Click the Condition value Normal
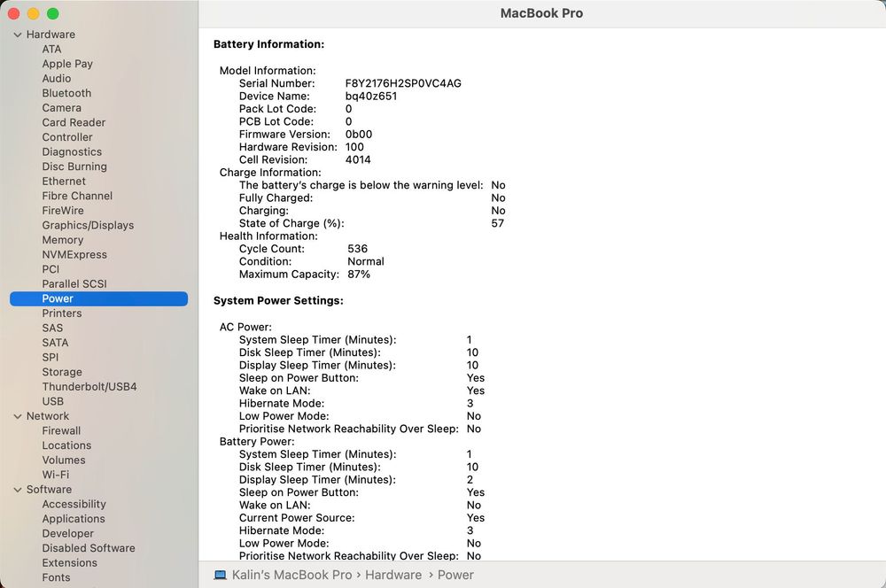The width and height of the screenshot is (886, 588). pyautogui.click(x=366, y=261)
